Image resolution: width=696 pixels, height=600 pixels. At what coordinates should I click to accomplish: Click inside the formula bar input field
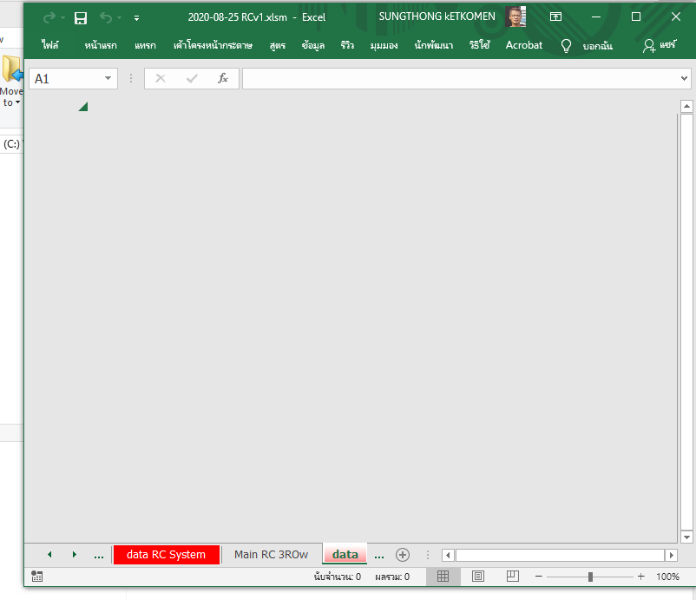tap(460, 79)
